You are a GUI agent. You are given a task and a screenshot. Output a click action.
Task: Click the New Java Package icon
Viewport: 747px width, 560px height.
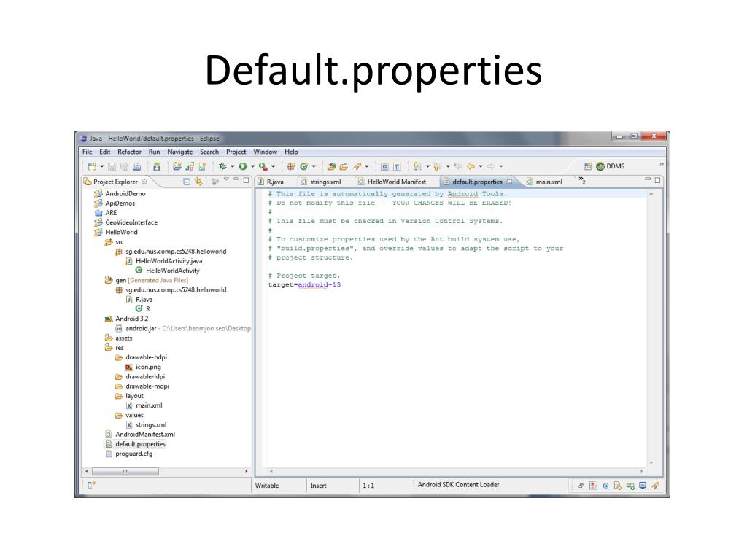[x=291, y=166]
